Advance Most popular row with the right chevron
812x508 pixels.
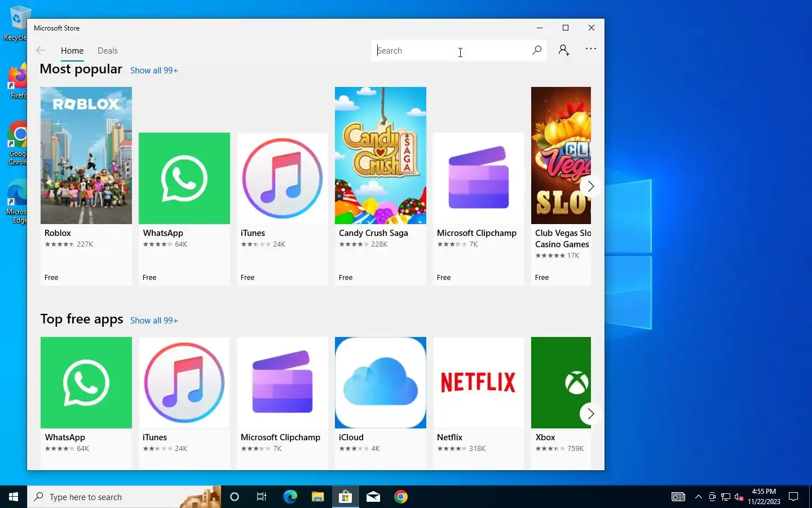(590, 186)
